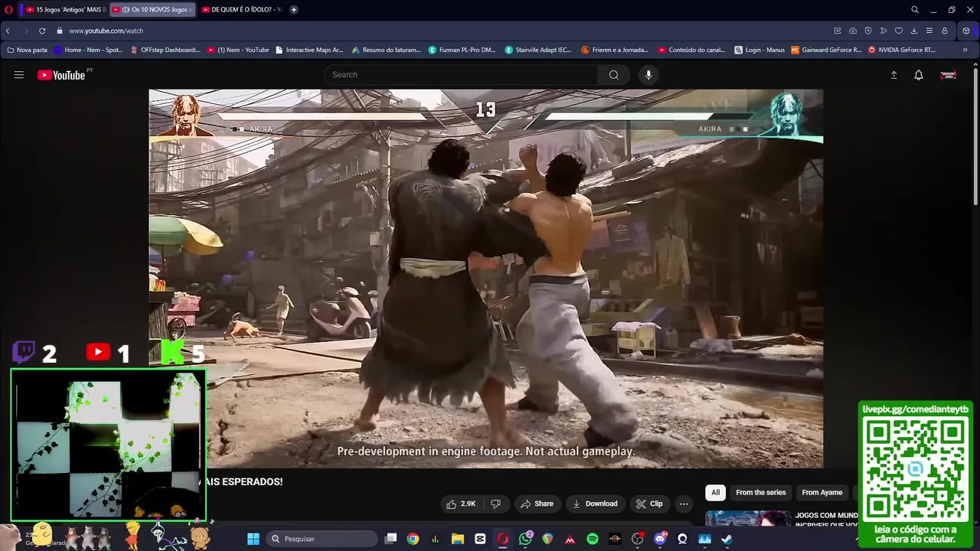Open the Opera easy setup sliders icon

click(x=929, y=31)
